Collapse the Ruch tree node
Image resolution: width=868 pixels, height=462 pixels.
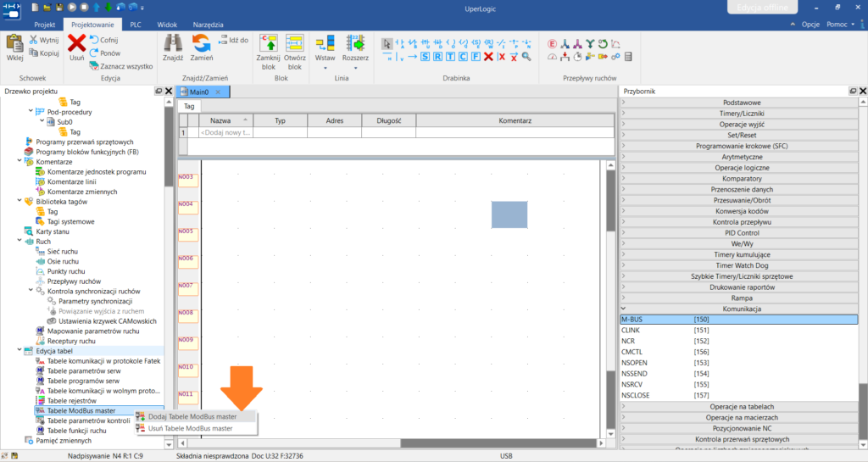pos(20,242)
